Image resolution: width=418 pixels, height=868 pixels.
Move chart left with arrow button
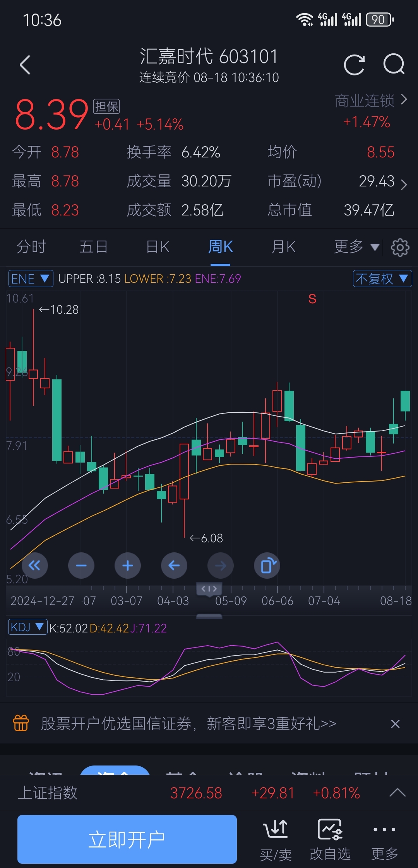coord(174,566)
